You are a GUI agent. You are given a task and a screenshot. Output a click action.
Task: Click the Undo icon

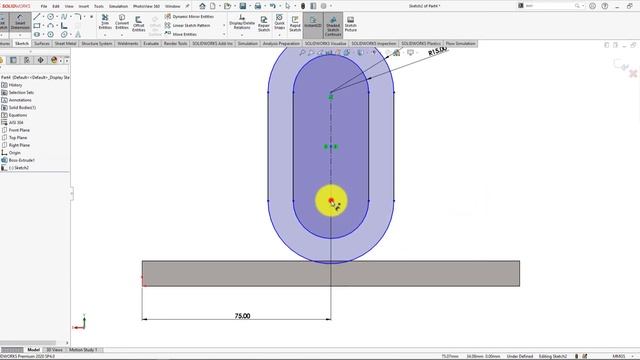pos(273,6)
